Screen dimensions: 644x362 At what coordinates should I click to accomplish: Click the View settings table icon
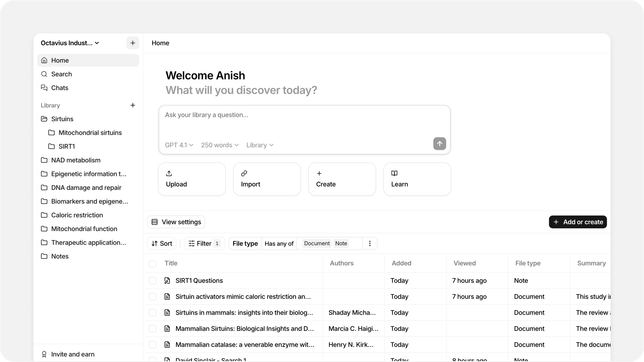click(155, 222)
